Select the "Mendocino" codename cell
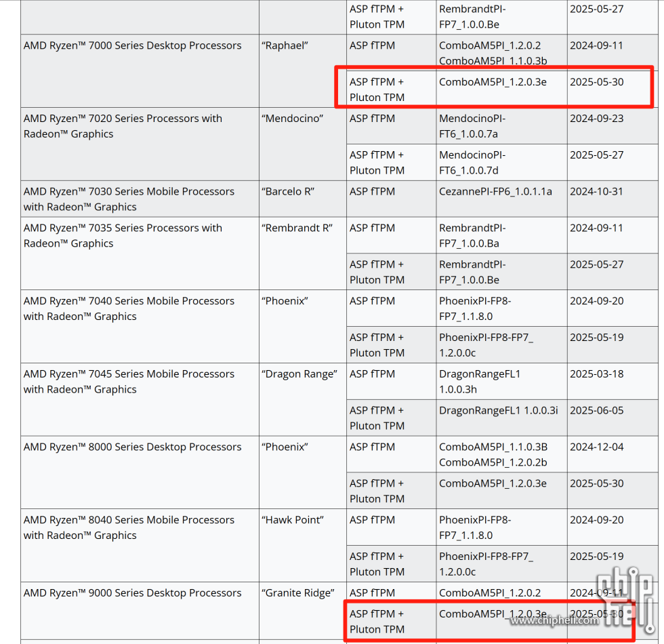The image size is (664, 644). 303,144
